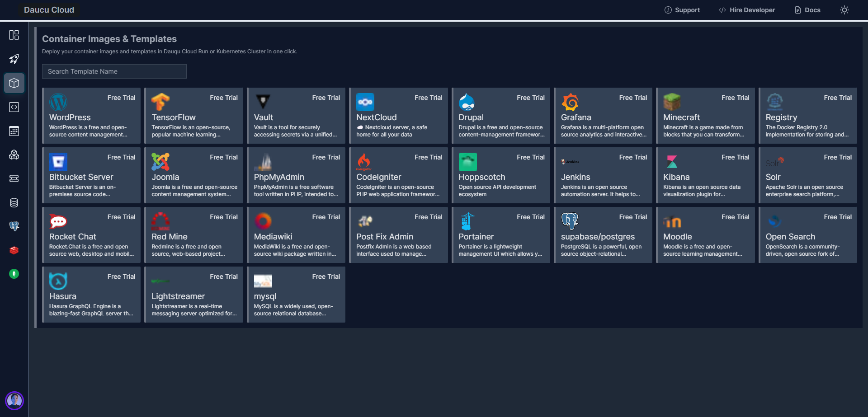
Task: Click the Hoppscotch logo icon
Action: tap(467, 162)
